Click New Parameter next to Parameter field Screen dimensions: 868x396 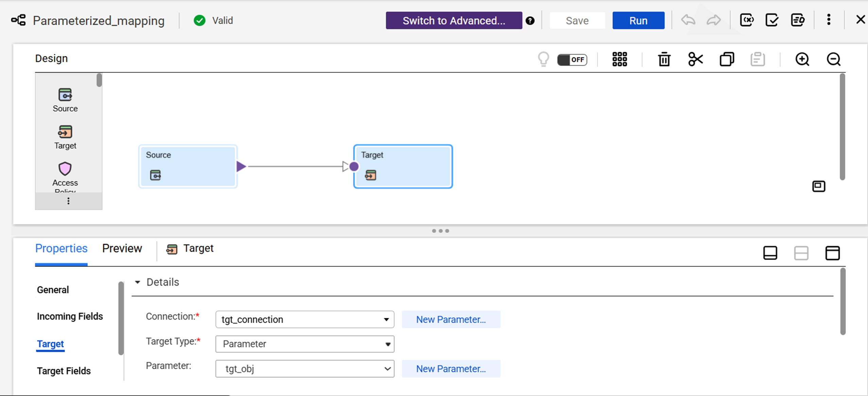click(x=451, y=369)
